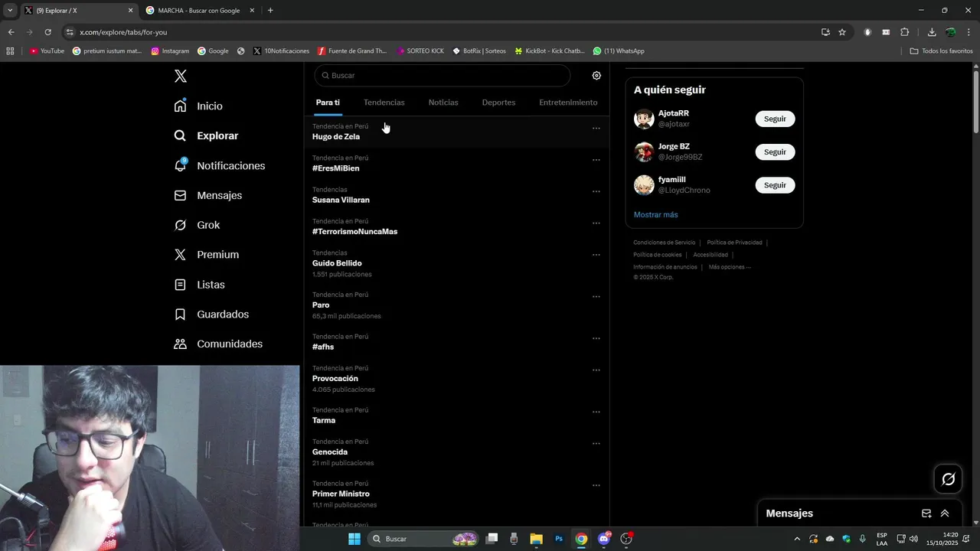This screenshot has width=980, height=551.
Task: Open Política de Privacidad link
Action: pyautogui.click(x=734, y=243)
